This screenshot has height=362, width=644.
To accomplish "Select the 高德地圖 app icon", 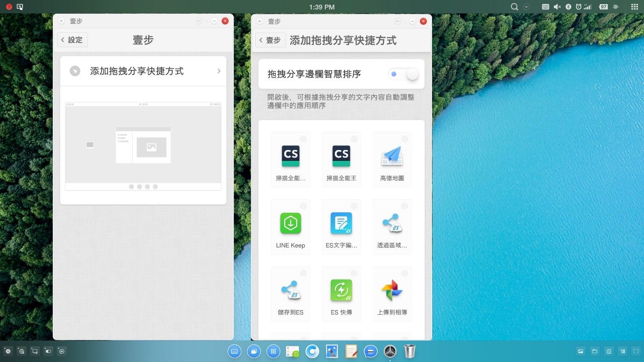I will coord(392,156).
